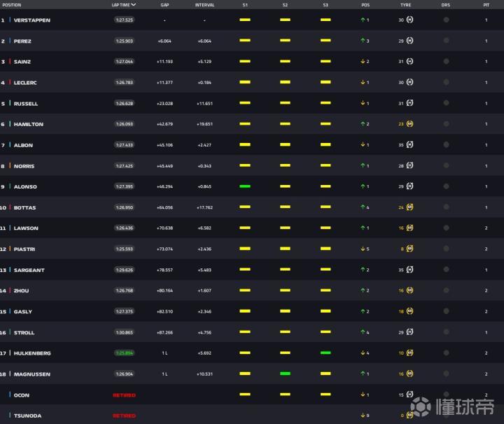Click Verstappen's hard tyre icon

[x=409, y=20]
